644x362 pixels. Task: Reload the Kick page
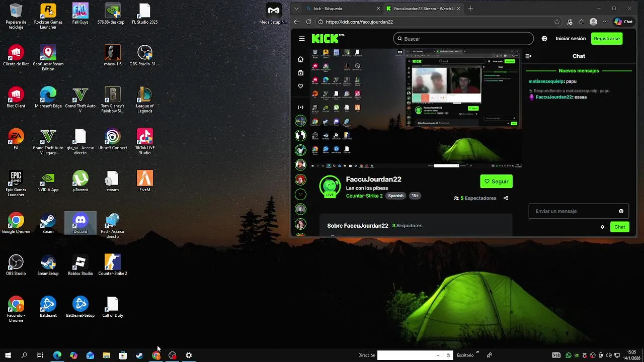[x=308, y=22]
